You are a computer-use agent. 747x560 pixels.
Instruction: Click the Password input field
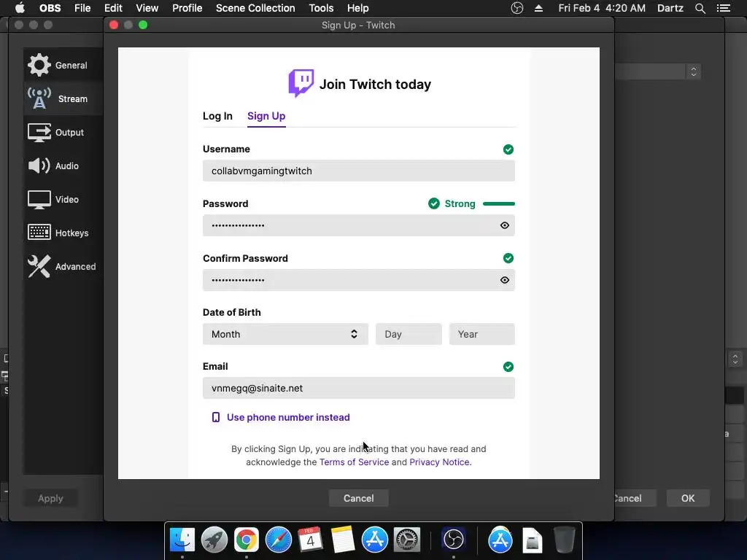(x=359, y=225)
